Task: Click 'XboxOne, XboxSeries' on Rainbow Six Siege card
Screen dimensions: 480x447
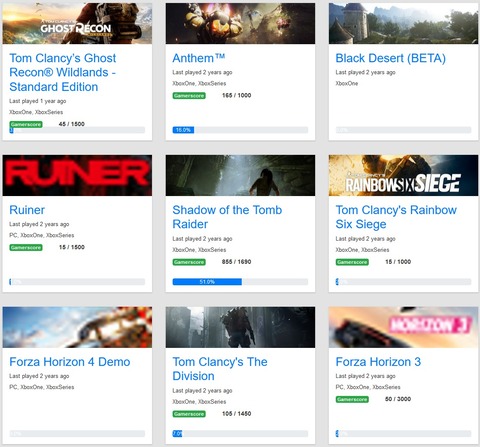Action: 362,250
